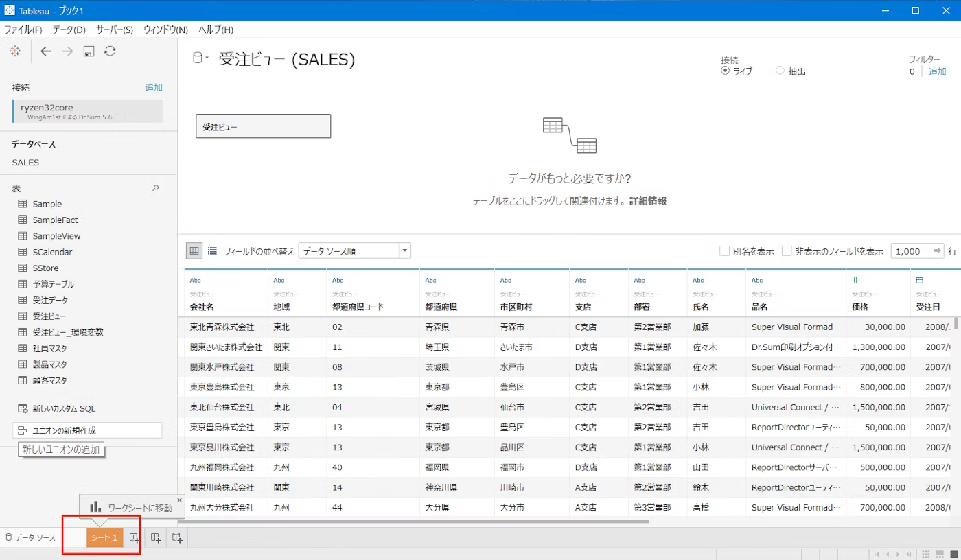Select the SCalendar table
961x560 pixels.
52,252
